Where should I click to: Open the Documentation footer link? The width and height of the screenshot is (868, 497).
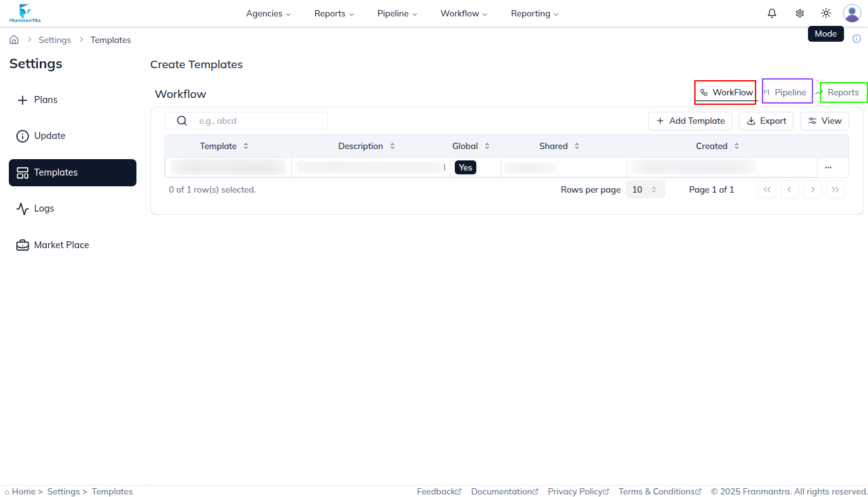coord(505,491)
